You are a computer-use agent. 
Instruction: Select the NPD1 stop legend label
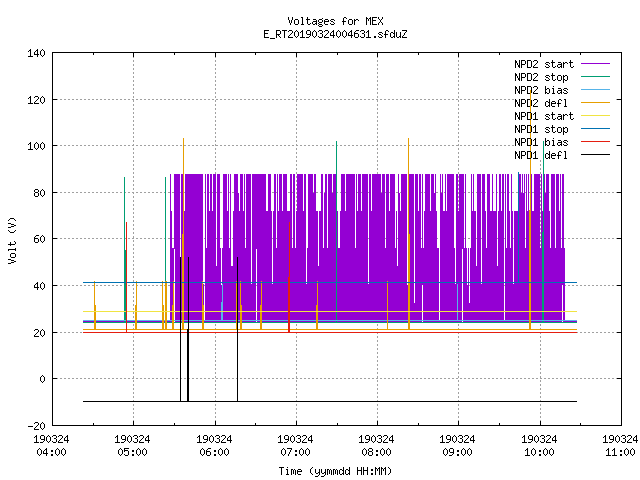tap(541, 129)
